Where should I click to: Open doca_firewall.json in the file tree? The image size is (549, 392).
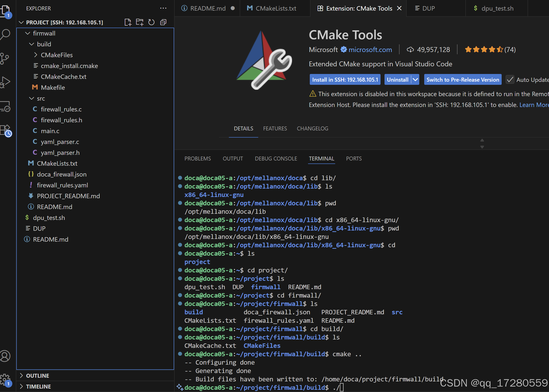(x=95, y=174)
